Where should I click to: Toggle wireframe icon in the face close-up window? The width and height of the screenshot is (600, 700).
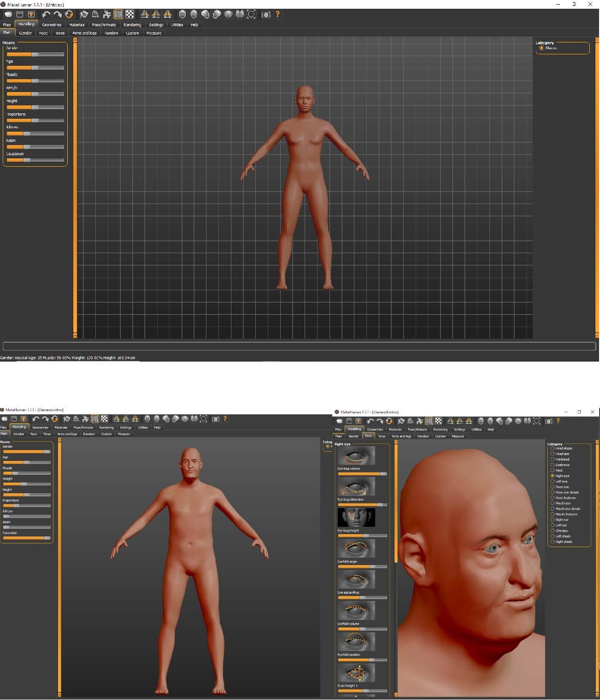click(410, 421)
